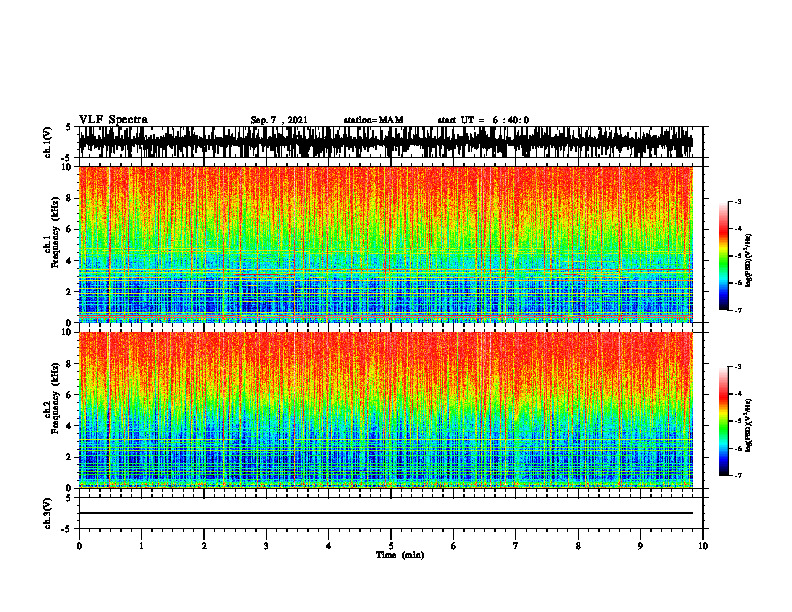Click the ch.2 frequency tick "8"

pos(70,364)
